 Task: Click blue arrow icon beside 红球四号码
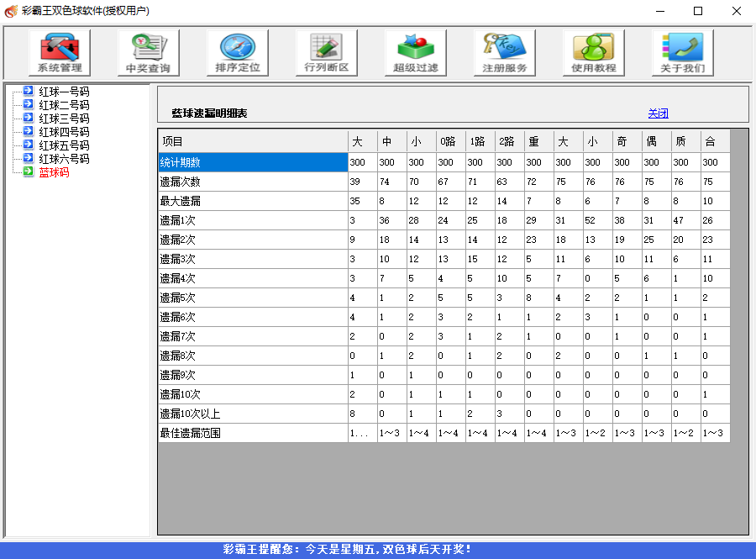tap(29, 131)
